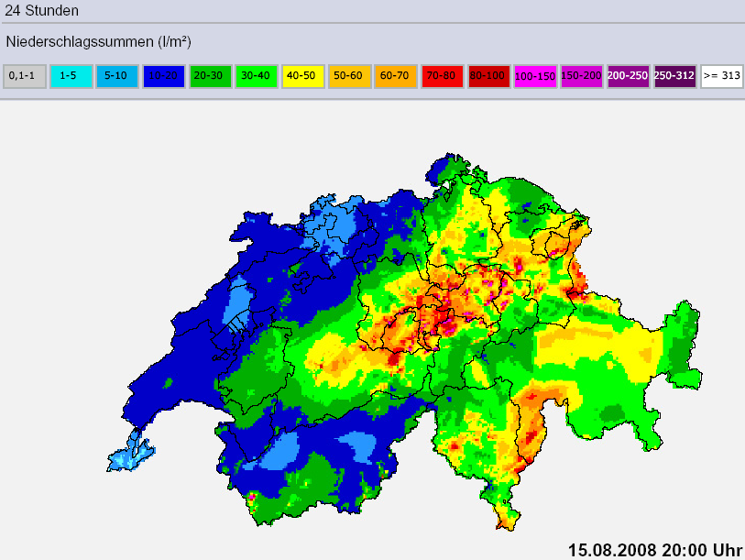Select the 10-20 dark blue legend swatch
Screen dimensions: 745x560
(163, 76)
